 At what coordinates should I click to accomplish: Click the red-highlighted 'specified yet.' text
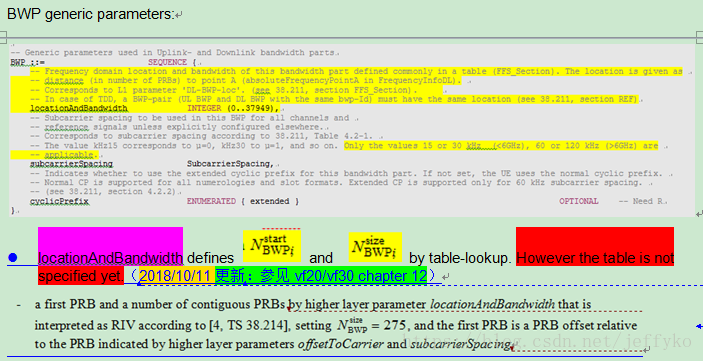81,276
